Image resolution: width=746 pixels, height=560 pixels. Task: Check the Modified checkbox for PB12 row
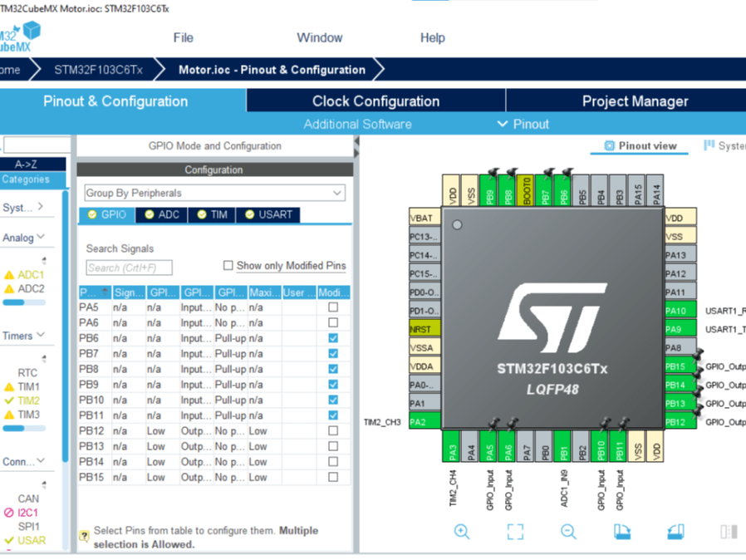(x=332, y=430)
